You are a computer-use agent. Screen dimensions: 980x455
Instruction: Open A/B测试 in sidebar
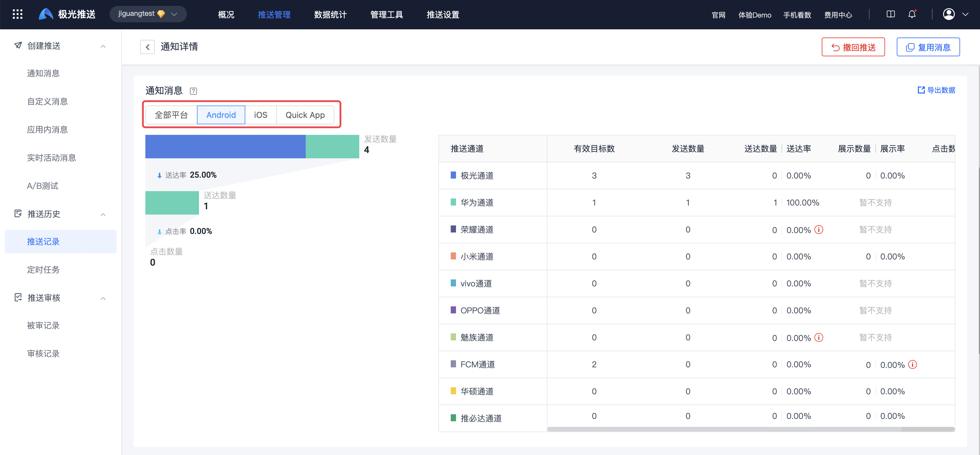[x=42, y=186]
